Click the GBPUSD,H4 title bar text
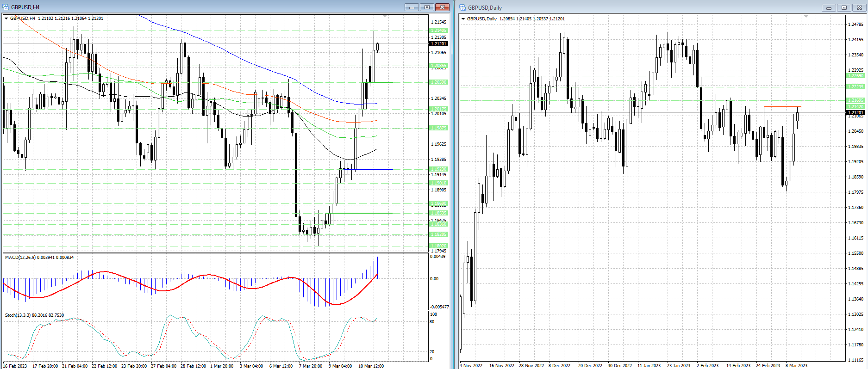Image resolution: width=868 pixels, height=369 pixels. [x=25, y=7]
